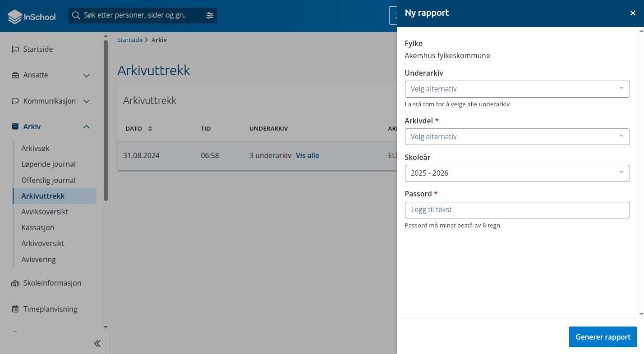Expand the Ansatte menu

(x=87, y=76)
